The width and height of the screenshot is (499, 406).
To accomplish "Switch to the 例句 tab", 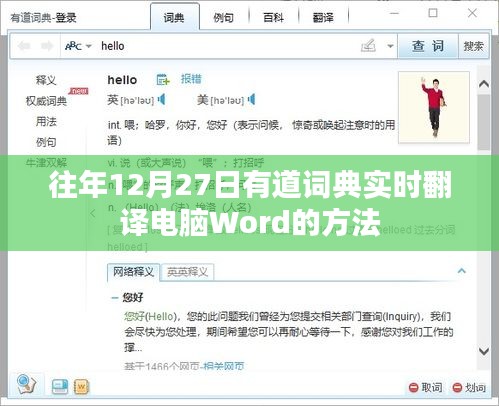I will coord(223,17).
